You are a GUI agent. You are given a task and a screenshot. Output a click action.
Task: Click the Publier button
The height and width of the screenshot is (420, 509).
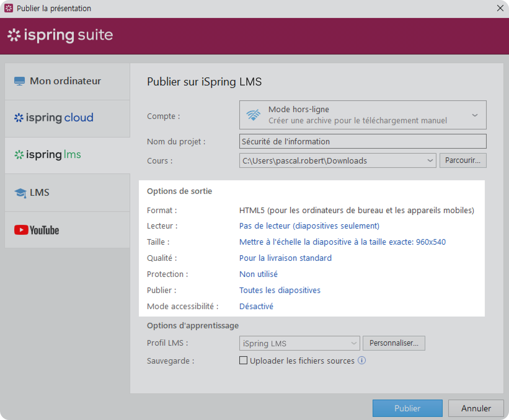point(407,408)
